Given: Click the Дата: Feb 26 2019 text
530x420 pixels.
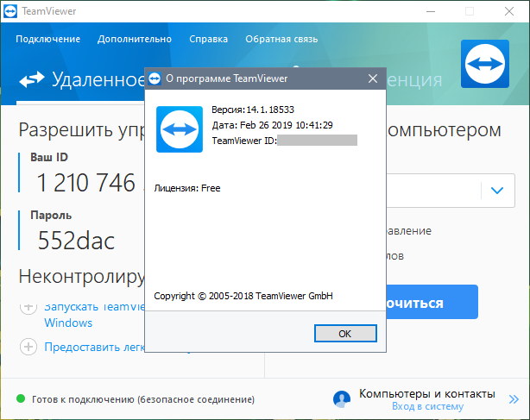Looking at the screenshot, I should click(x=272, y=125).
